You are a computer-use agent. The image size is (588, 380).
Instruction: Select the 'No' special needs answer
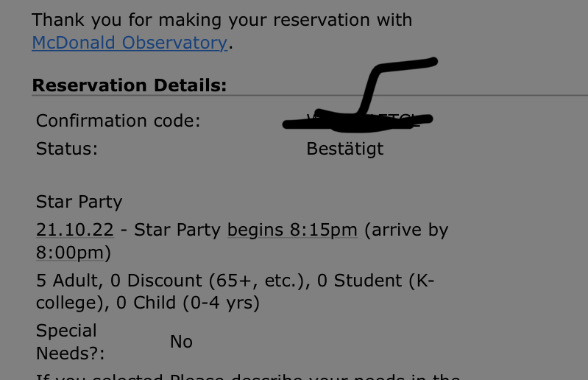181,342
